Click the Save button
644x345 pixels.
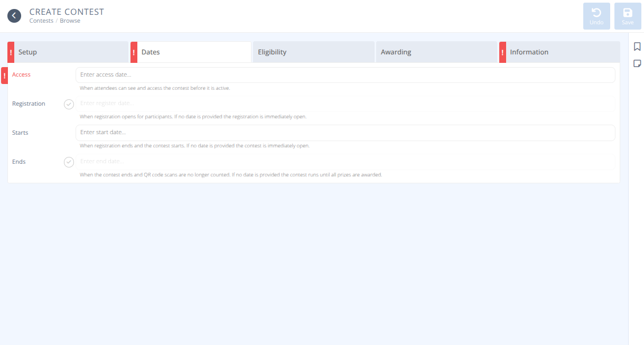[x=628, y=16]
